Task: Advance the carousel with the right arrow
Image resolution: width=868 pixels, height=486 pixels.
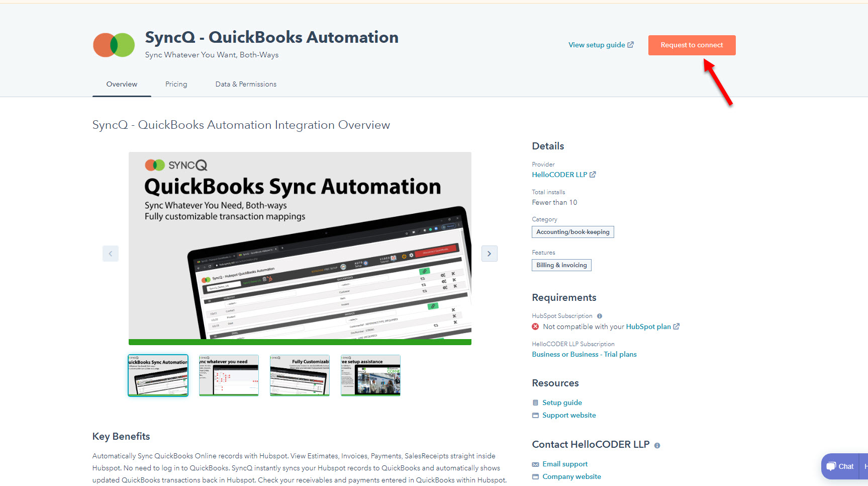Action: (x=489, y=254)
